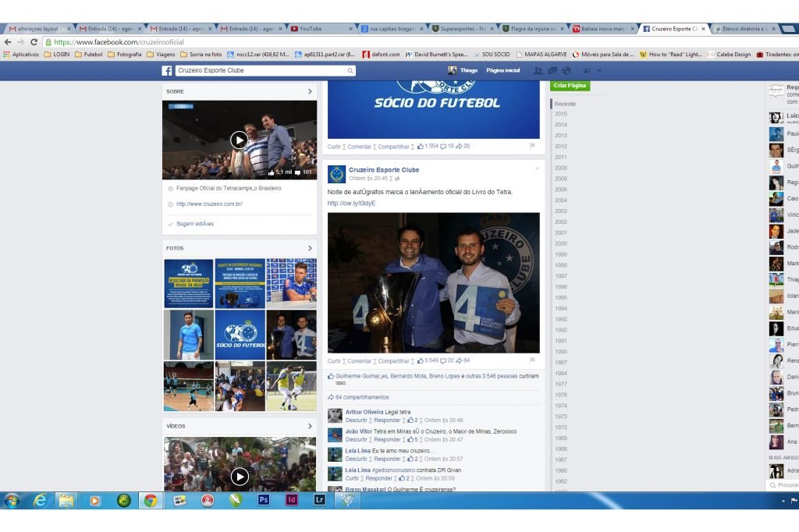
Task: Click the Cruzeiro profile avatar on the post
Action: [336, 174]
